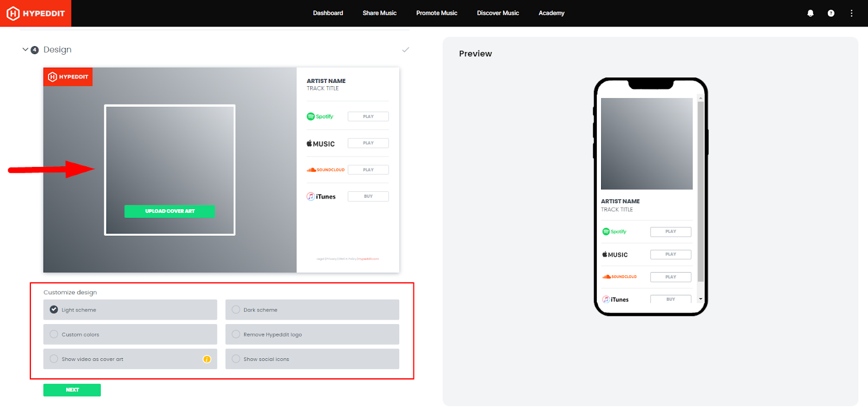Collapse the Design section chevron
The width and height of the screenshot is (868, 407).
(x=25, y=49)
